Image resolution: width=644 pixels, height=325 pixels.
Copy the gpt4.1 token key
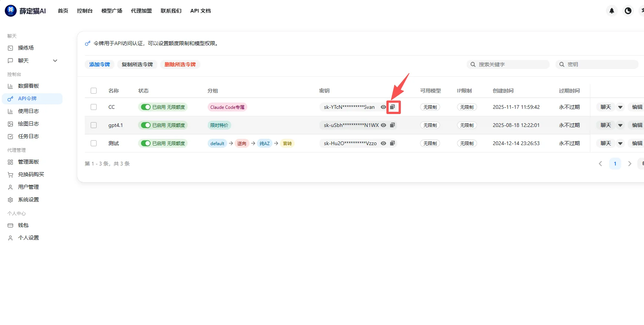point(393,125)
